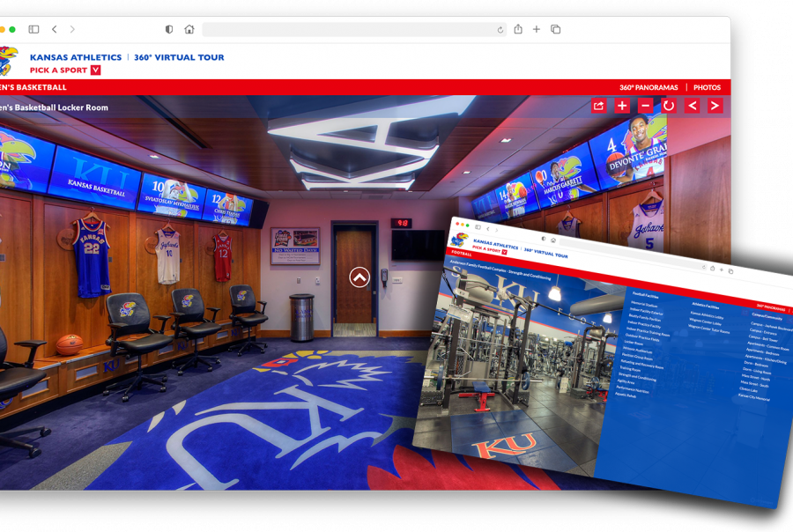Go to next panorama with right arrow
This screenshot has width=793, height=532.
[715, 106]
